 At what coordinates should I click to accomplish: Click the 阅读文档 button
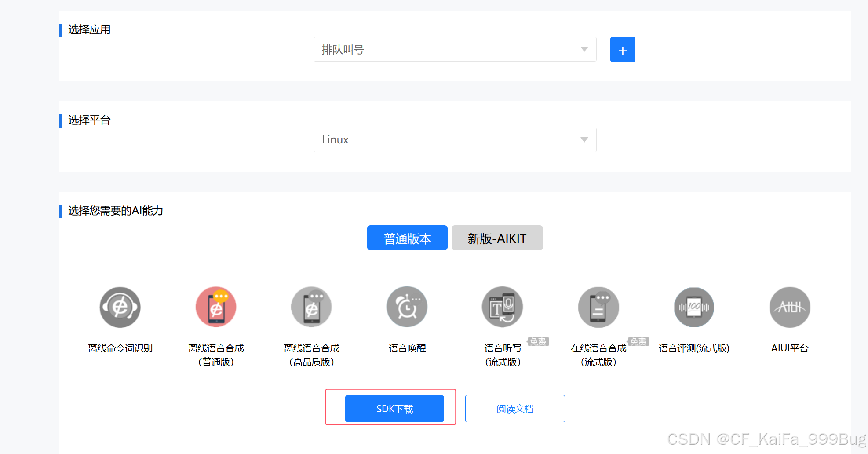[515, 409]
